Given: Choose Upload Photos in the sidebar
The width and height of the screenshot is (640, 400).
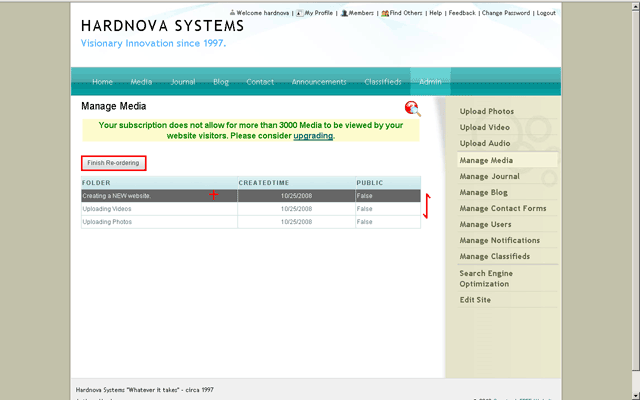Looking at the screenshot, I should pyautogui.click(x=487, y=111).
